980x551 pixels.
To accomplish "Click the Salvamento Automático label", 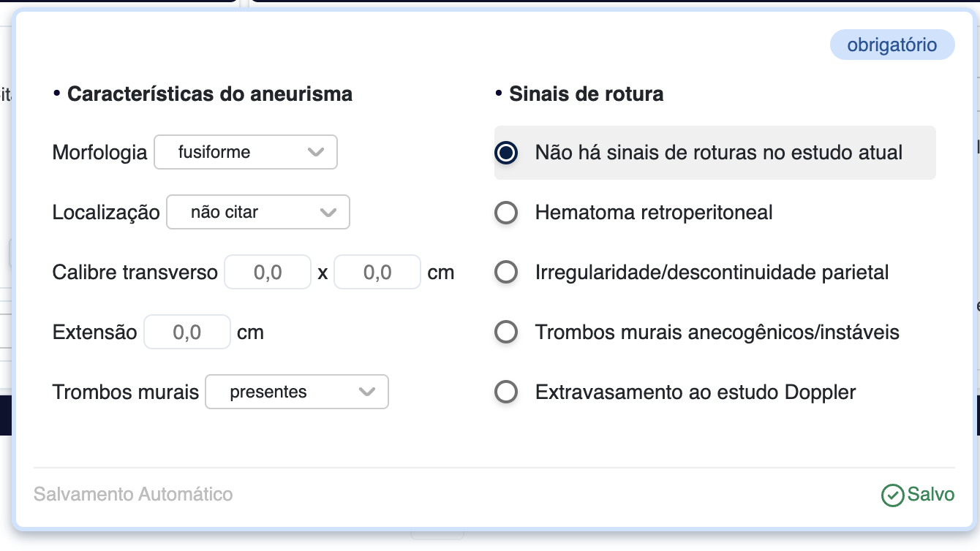I will pos(133,495).
